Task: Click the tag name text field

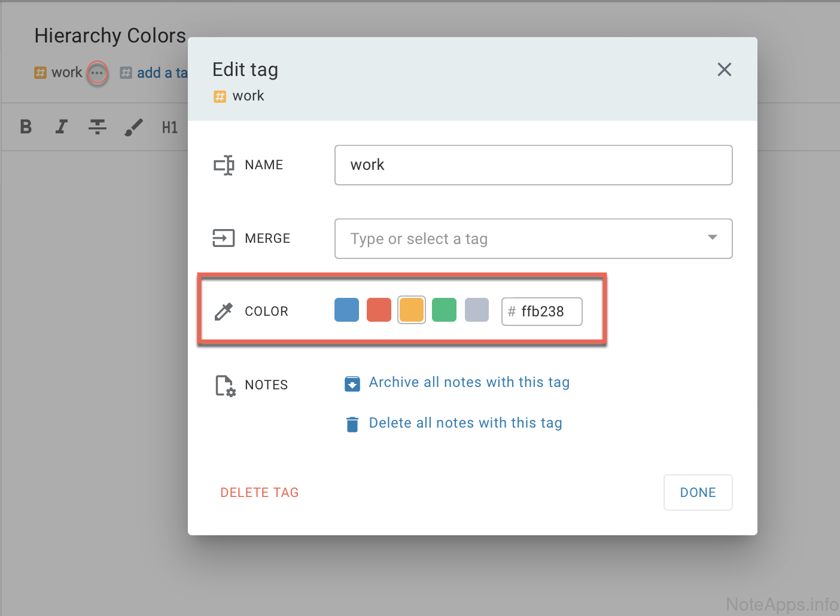Action: pyautogui.click(x=533, y=165)
